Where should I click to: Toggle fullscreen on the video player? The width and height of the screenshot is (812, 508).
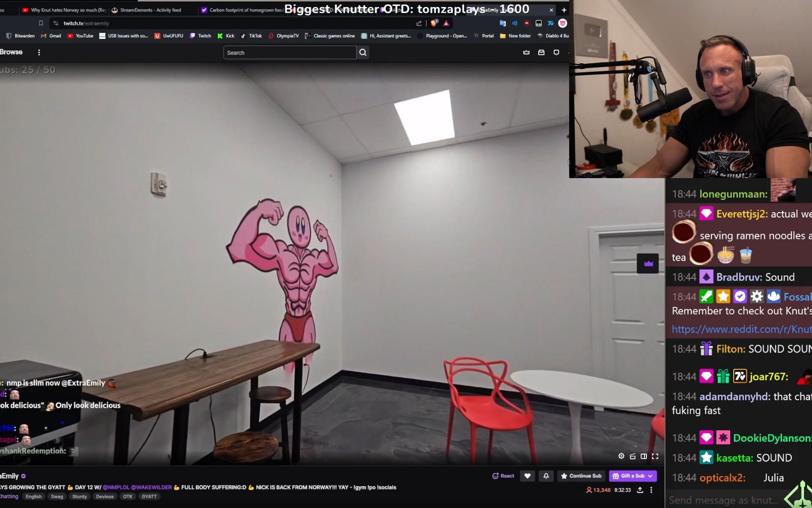click(x=655, y=456)
